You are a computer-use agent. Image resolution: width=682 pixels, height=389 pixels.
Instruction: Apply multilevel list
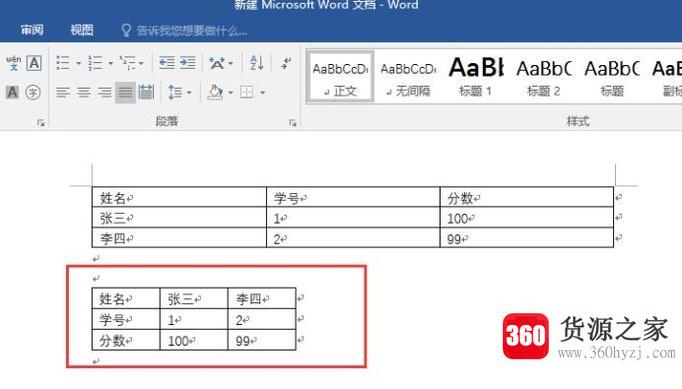[x=128, y=63]
